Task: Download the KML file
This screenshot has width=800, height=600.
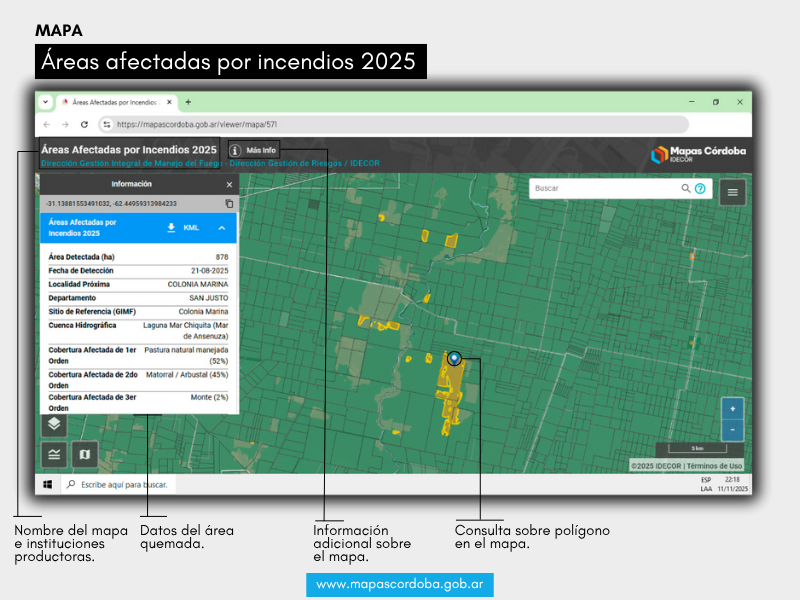Action: click(x=183, y=228)
